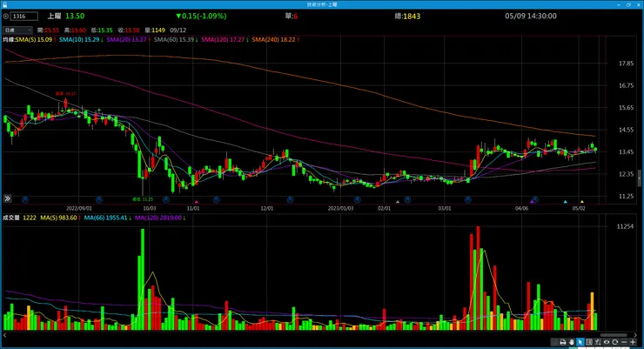The height and width of the screenshot is (349, 644).
Task: Click the frame icon right of pointer tool
Action: [x=589, y=342]
